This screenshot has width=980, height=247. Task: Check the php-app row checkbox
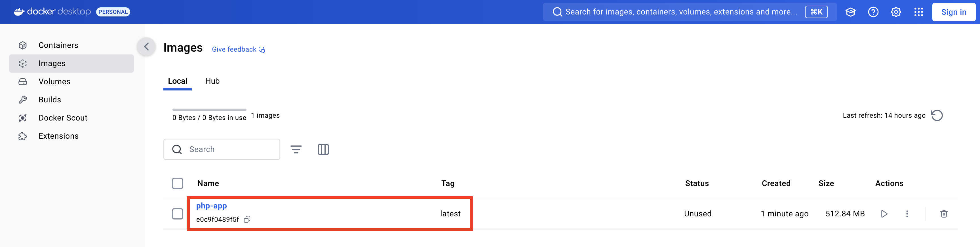pyautogui.click(x=177, y=214)
